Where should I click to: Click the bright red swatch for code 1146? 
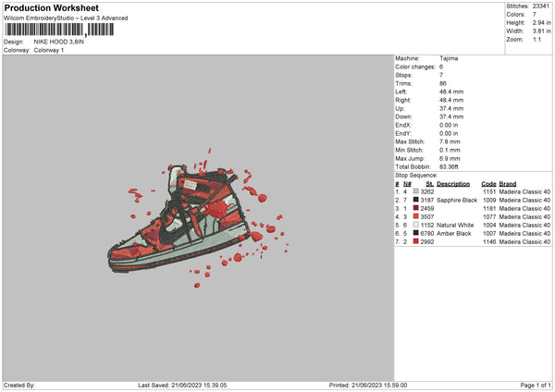pos(416,241)
